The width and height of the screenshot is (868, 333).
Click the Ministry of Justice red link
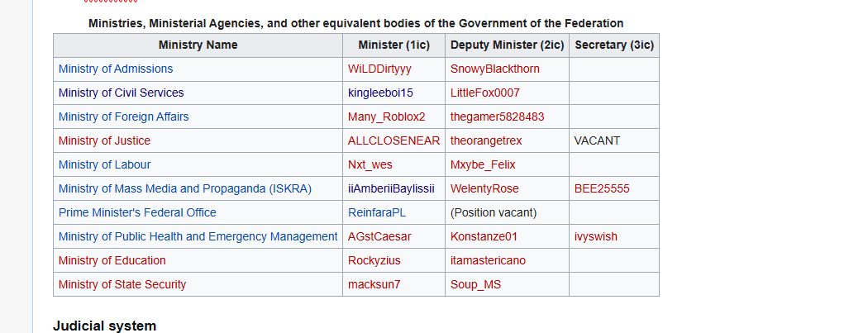(x=104, y=140)
